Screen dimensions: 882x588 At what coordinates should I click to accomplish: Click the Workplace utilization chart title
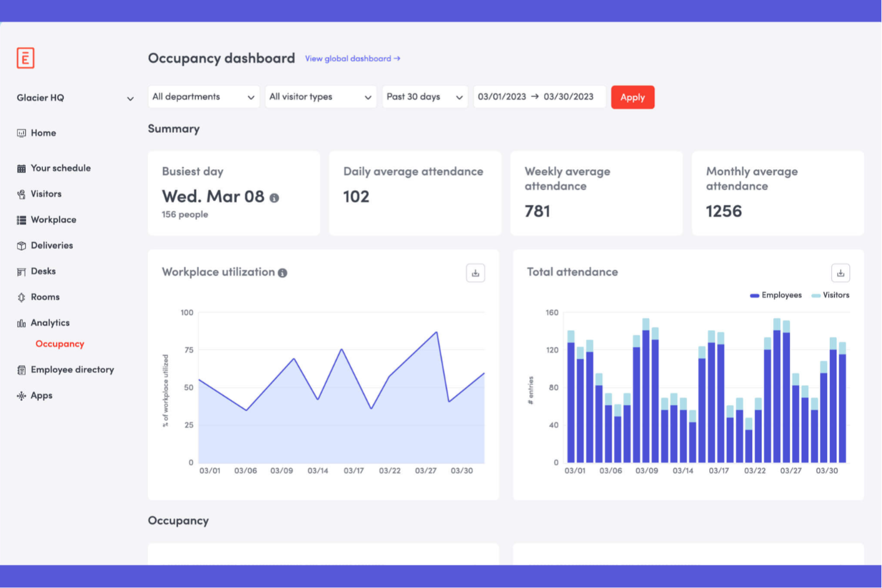coord(218,272)
